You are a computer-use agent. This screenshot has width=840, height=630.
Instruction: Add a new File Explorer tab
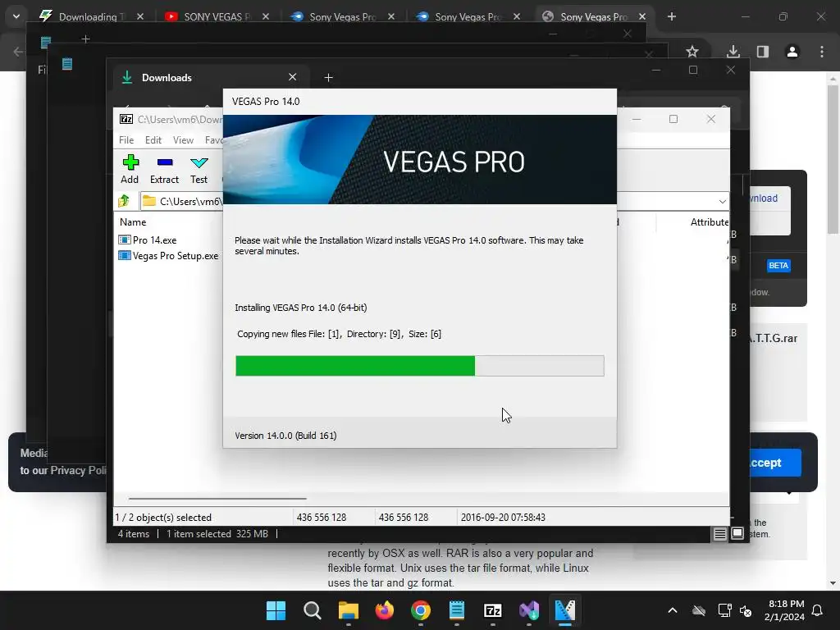click(x=328, y=78)
